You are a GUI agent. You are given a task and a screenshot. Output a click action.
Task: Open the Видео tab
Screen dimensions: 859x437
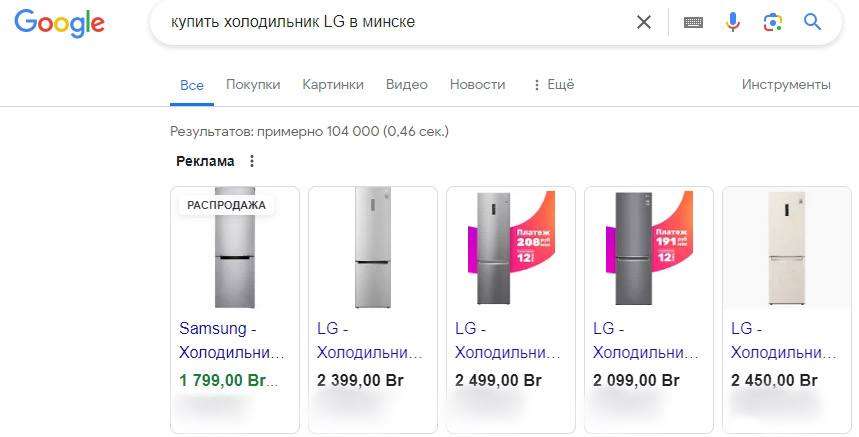coord(407,85)
